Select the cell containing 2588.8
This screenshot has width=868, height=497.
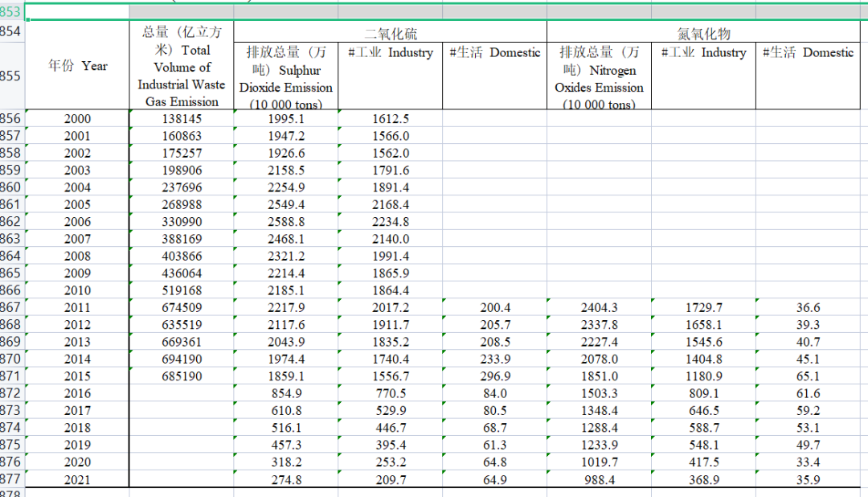click(x=285, y=222)
